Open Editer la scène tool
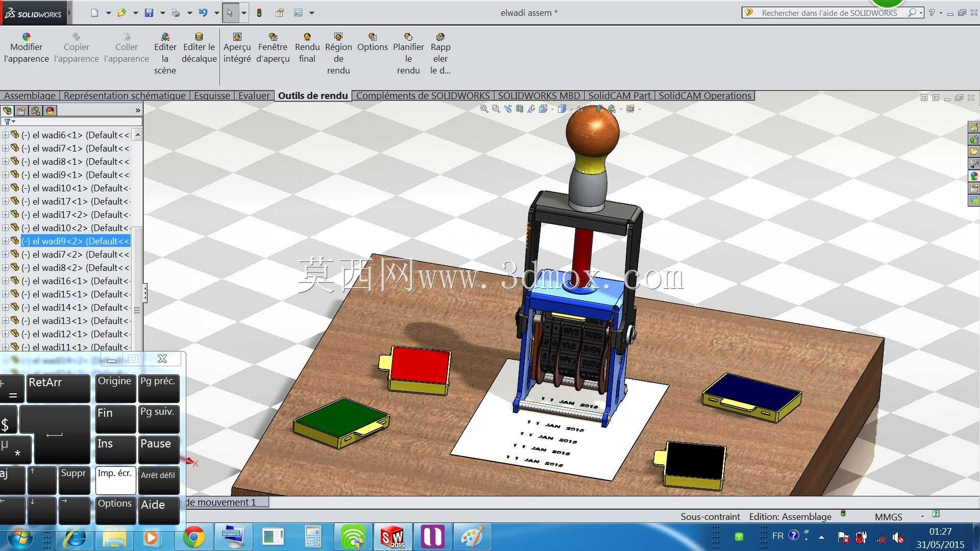Image resolution: width=980 pixels, height=551 pixels. click(x=165, y=54)
